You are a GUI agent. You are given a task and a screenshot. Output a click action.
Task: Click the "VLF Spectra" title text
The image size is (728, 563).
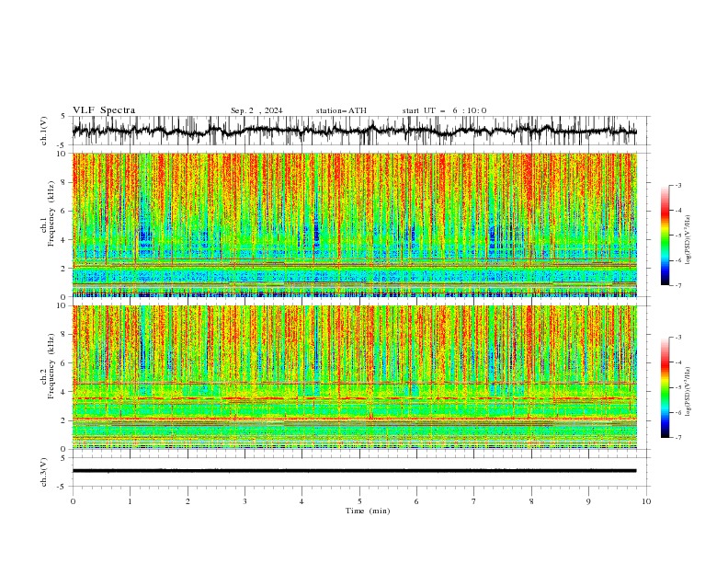(104, 110)
